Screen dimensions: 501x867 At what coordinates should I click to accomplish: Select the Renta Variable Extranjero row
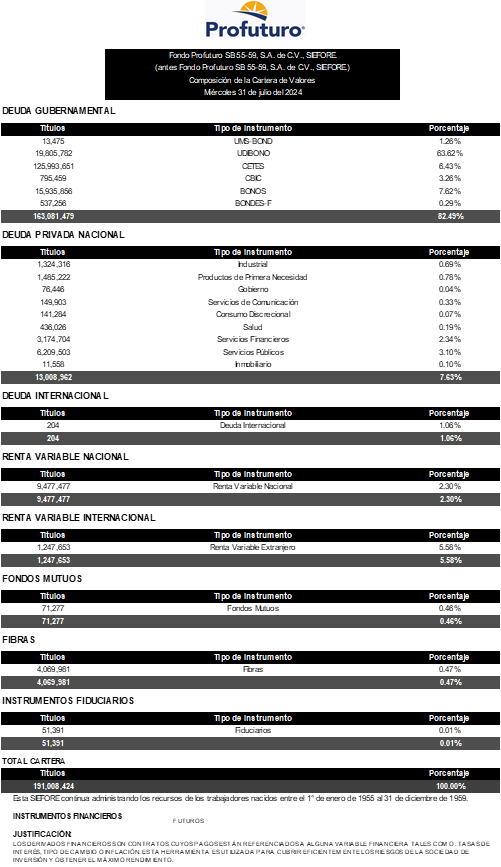click(x=250, y=547)
